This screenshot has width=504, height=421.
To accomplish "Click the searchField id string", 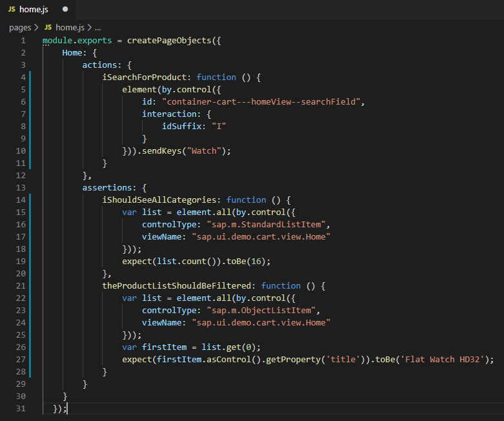I will point(261,102).
